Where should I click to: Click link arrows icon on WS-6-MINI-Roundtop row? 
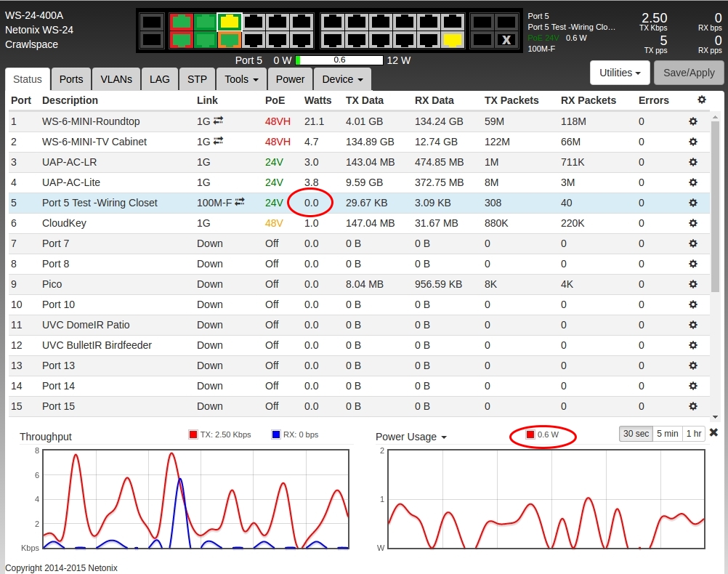coord(218,121)
